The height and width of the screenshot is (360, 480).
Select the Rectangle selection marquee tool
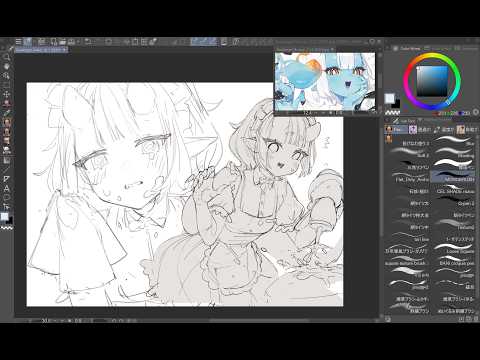point(6,85)
